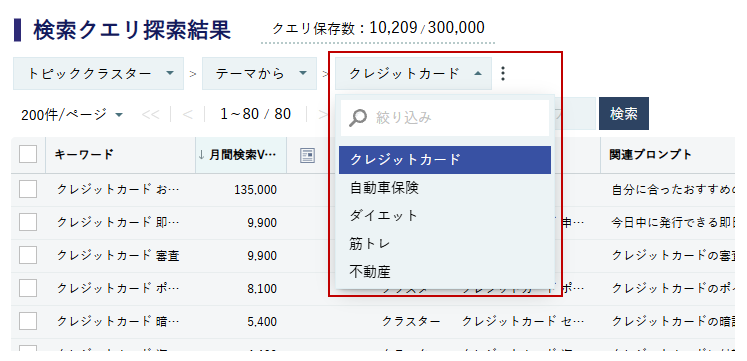Choose 自動車保険 from the list
747x361 pixels.
pyautogui.click(x=445, y=188)
